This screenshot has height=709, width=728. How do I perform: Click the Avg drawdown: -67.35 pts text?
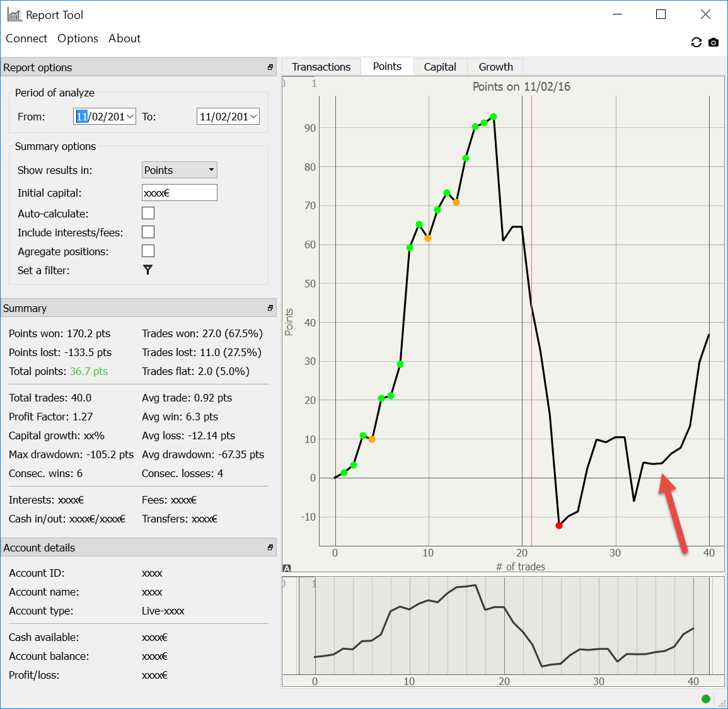pyautogui.click(x=203, y=454)
